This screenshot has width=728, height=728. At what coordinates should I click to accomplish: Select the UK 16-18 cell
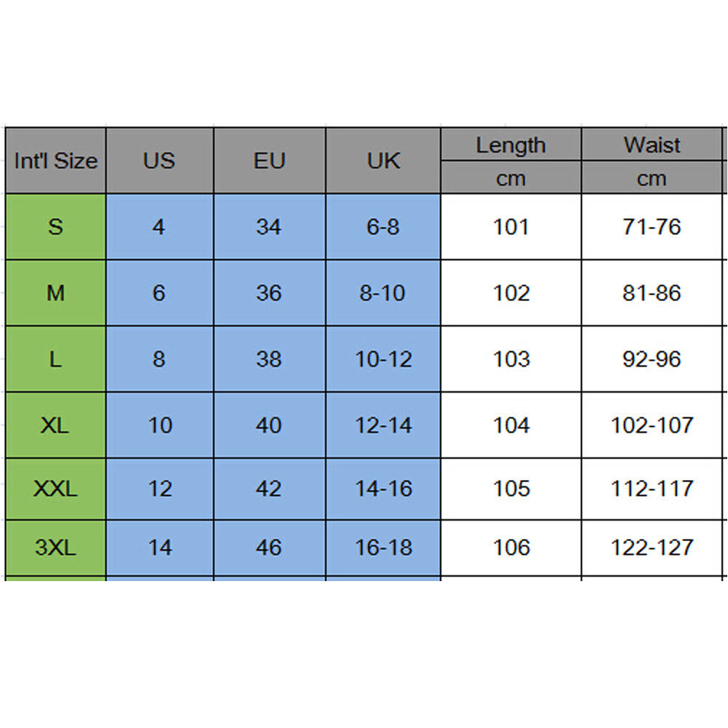point(383,547)
